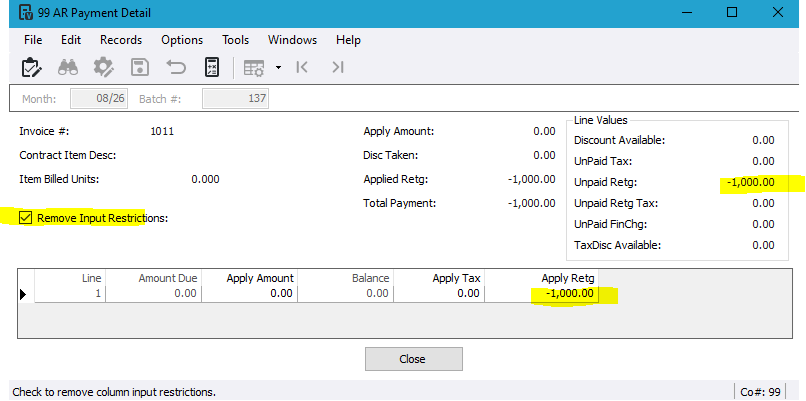
Task: Open the binoculars search icon
Action: point(67,67)
